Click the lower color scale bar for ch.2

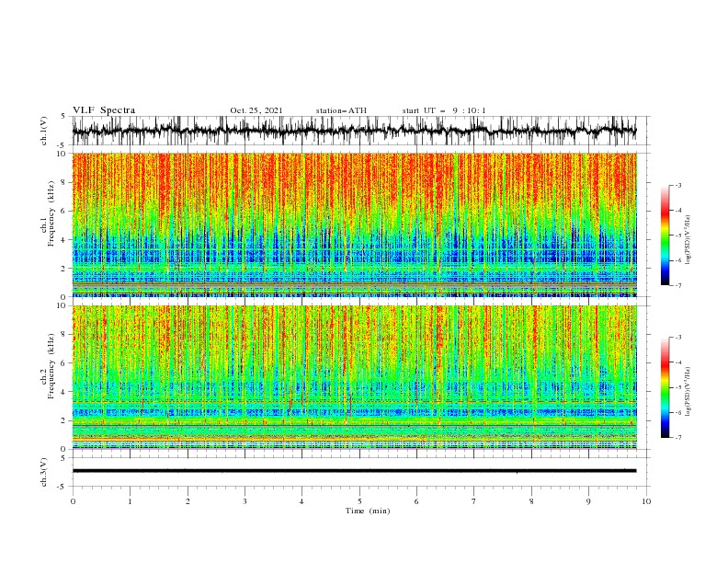tap(665, 387)
